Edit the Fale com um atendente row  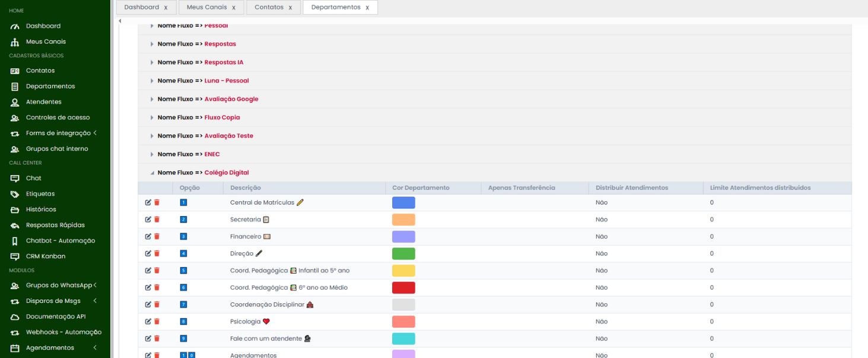(x=148, y=338)
